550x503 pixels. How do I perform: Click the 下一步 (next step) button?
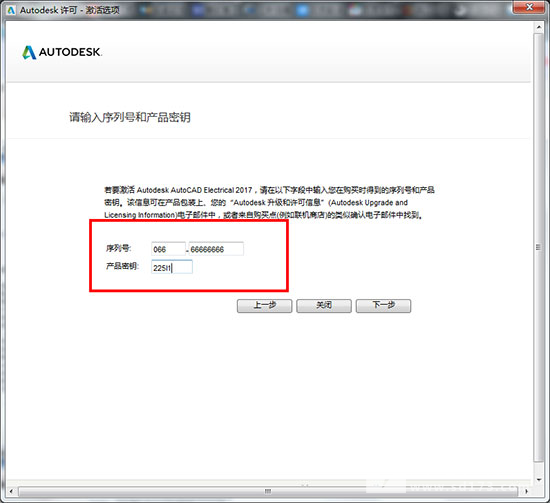[x=383, y=306]
